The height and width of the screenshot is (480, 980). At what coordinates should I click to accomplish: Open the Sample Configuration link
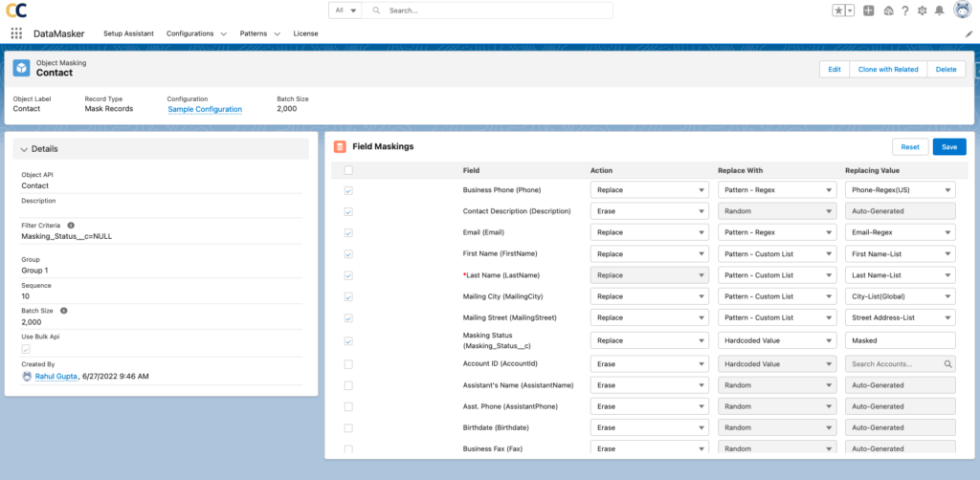[205, 109]
